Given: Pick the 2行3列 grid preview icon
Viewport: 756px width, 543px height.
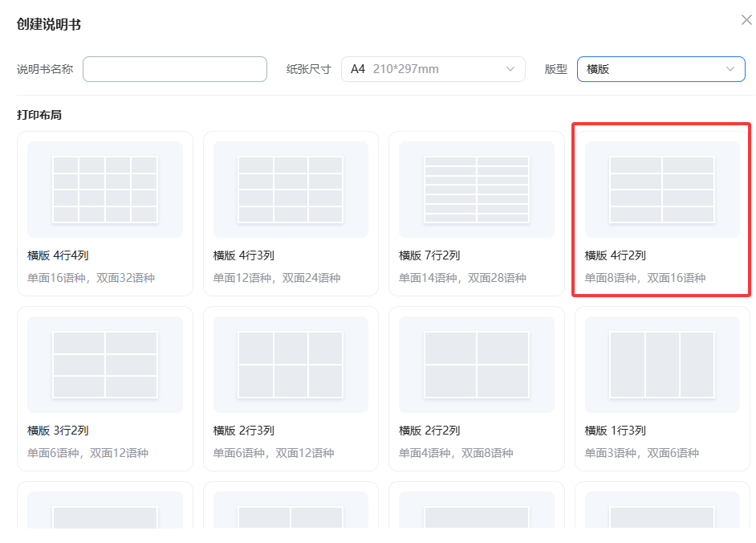Looking at the screenshot, I should tap(291, 364).
